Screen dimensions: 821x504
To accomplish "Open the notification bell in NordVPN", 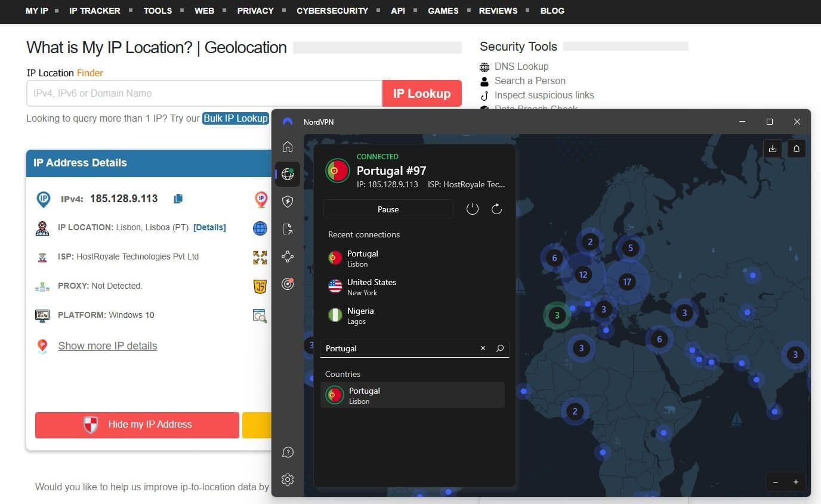I will click(796, 149).
